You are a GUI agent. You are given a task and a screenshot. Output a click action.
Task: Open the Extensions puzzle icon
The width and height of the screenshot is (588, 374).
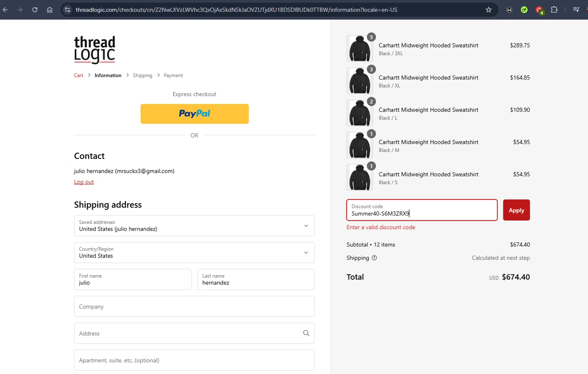point(554,9)
